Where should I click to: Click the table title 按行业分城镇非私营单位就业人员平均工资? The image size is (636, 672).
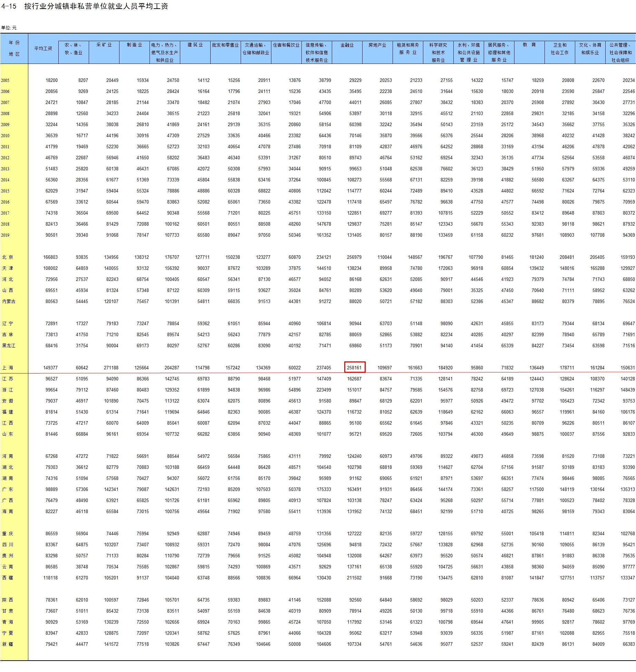click(x=96, y=6)
